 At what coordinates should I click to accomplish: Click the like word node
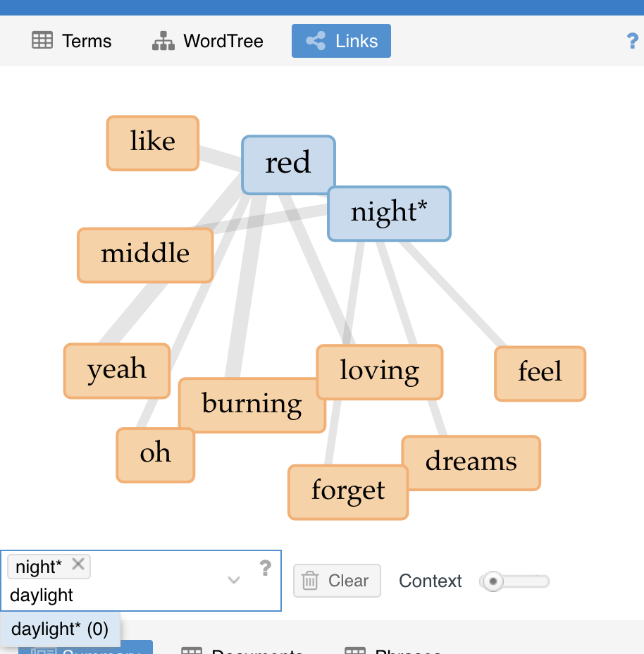click(153, 143)
